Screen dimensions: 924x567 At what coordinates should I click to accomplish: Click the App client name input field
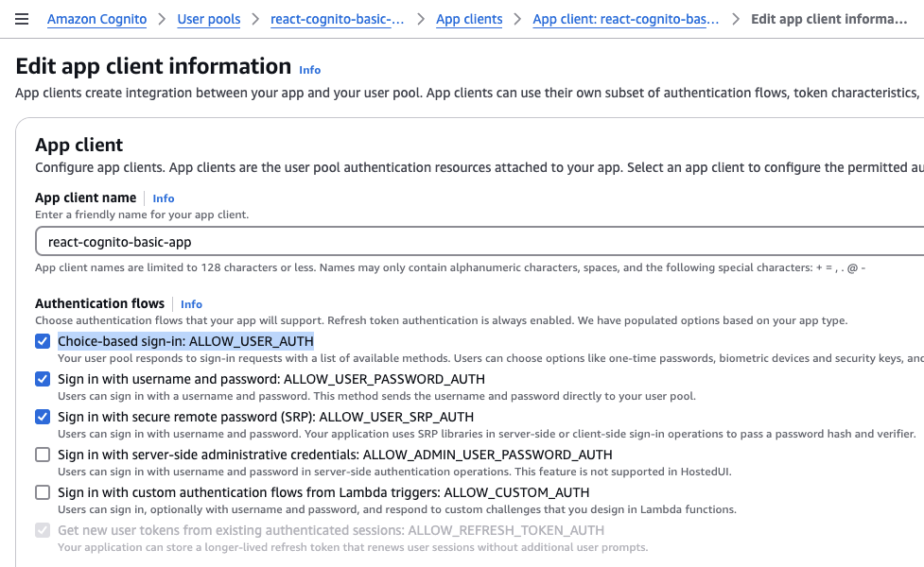[479, 241]
